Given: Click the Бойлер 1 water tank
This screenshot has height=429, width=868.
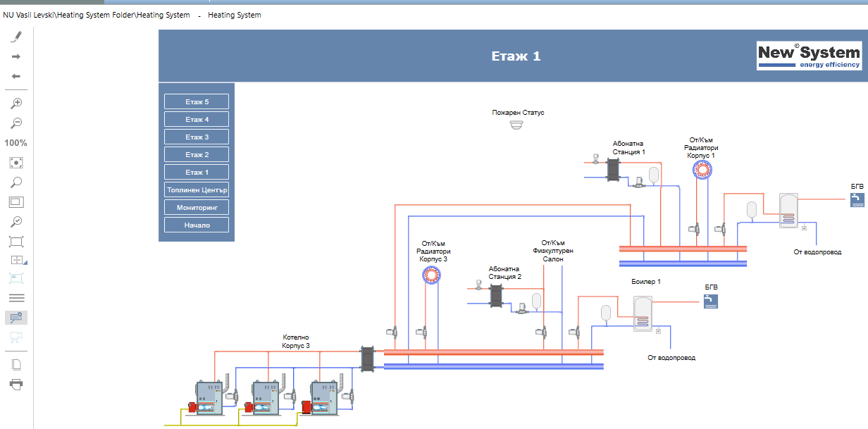Looking at the screenshot, I should [643, 313].
